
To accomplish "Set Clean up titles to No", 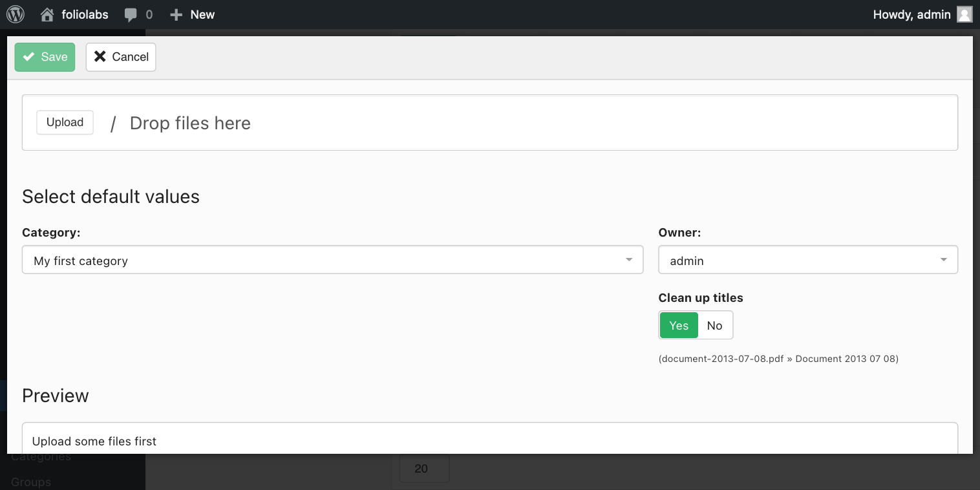I will (714, 325).
